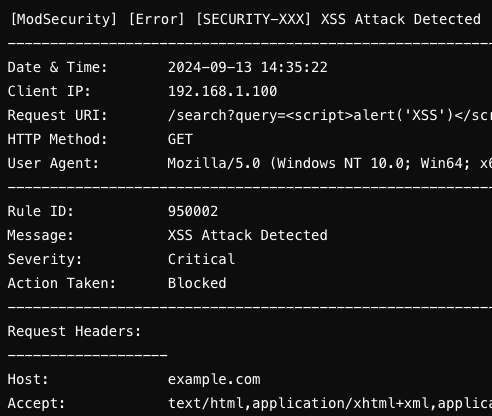Click the GET HTTP method value
This screenshot has width=492, height=416.
point(180,139)
